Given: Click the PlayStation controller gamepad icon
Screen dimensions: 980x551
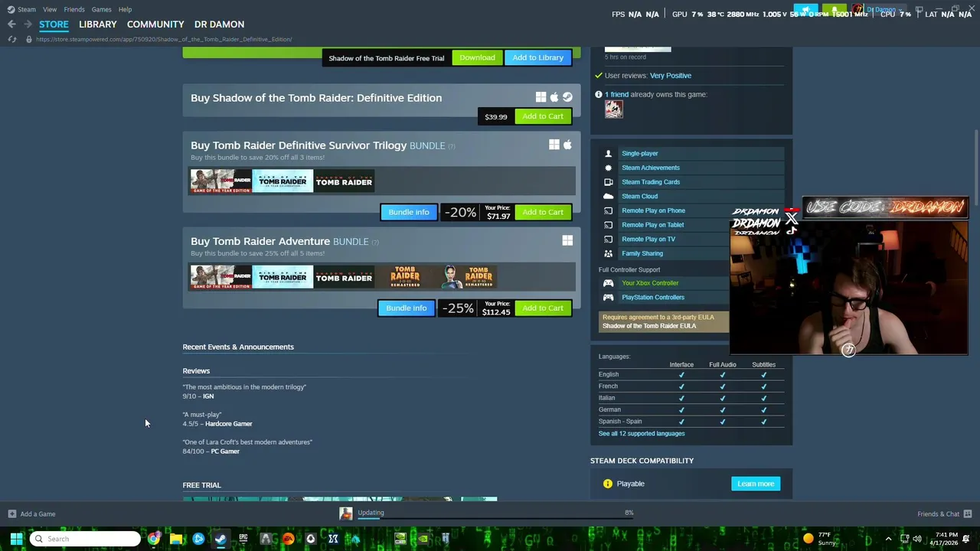Looking at the screenshot, I should click(609, 297).
